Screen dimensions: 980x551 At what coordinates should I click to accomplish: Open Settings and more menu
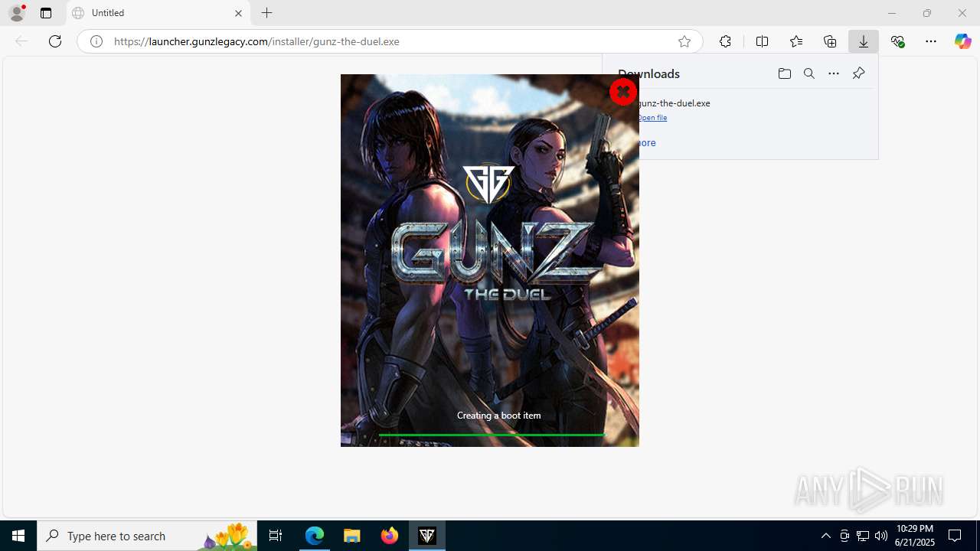[x=931, y=41]
